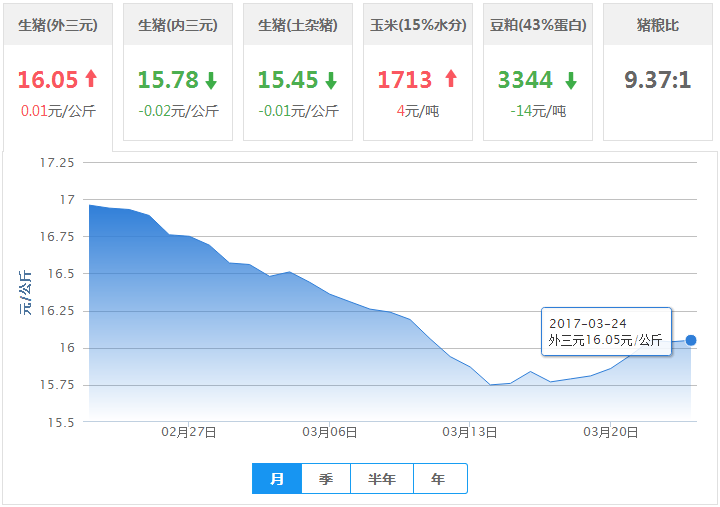Image resolution: width=720 pixels, height=507 pixels.
Task: Click the 02月27日 x-axis date label
Action: click(x=188, y=432)
